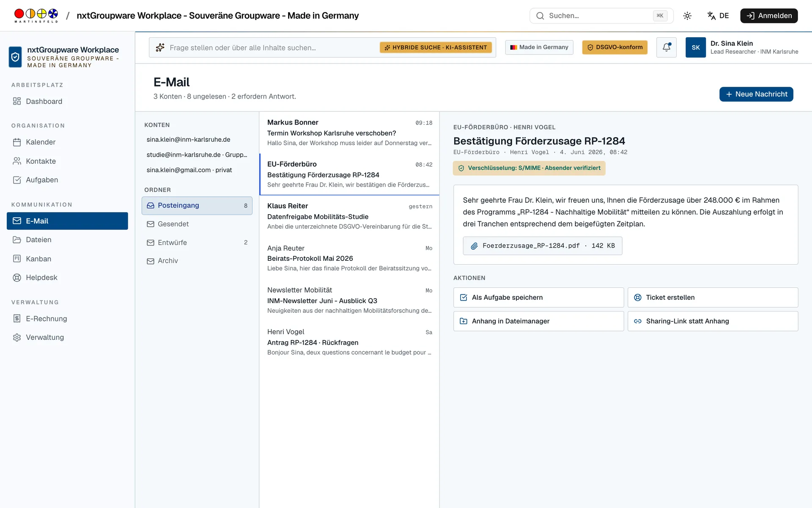The height and width of the screenshot is (508, 812).
Task: Open Kalender in the sidebar
Action: click(x=67, y=142)
